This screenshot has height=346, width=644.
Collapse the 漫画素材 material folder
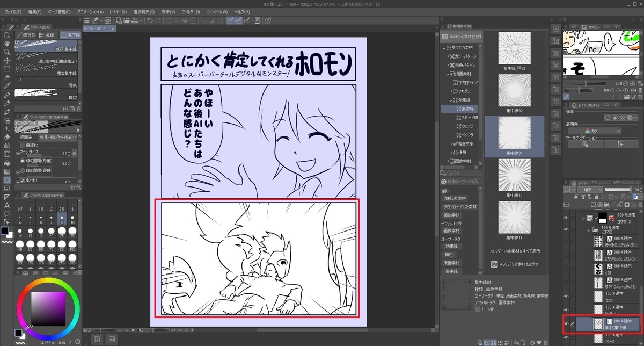(x=447, y=74)
